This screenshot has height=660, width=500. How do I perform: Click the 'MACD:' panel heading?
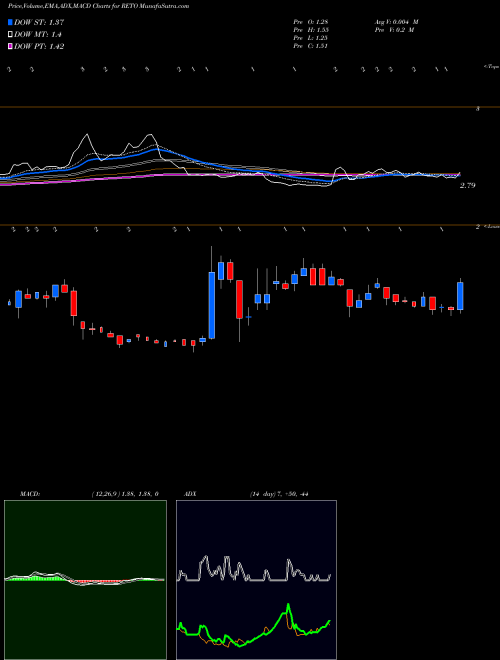tap(30, 494)
